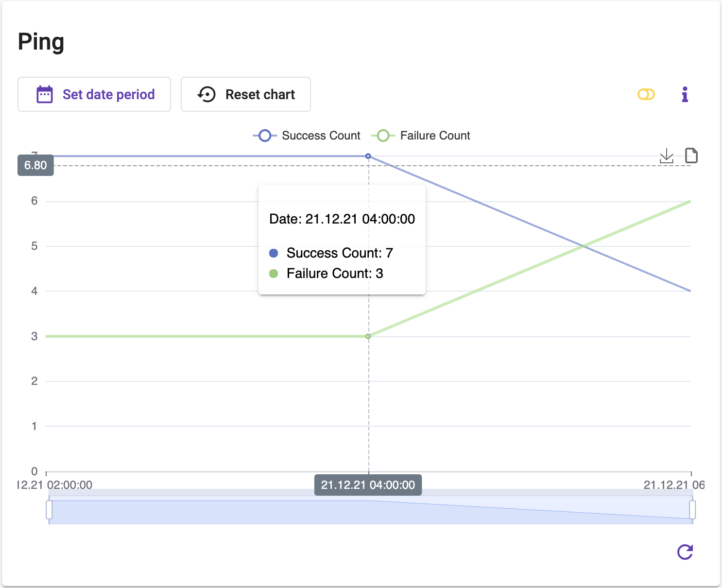
Task: Save chart with the download arrow icon
Action: (x=666, y=156)
